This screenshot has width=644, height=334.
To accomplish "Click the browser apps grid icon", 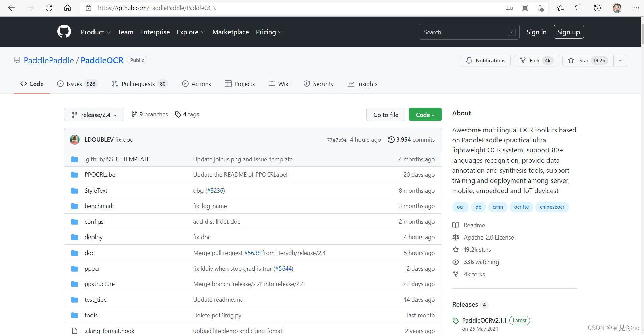I will (x=525, y=8).
